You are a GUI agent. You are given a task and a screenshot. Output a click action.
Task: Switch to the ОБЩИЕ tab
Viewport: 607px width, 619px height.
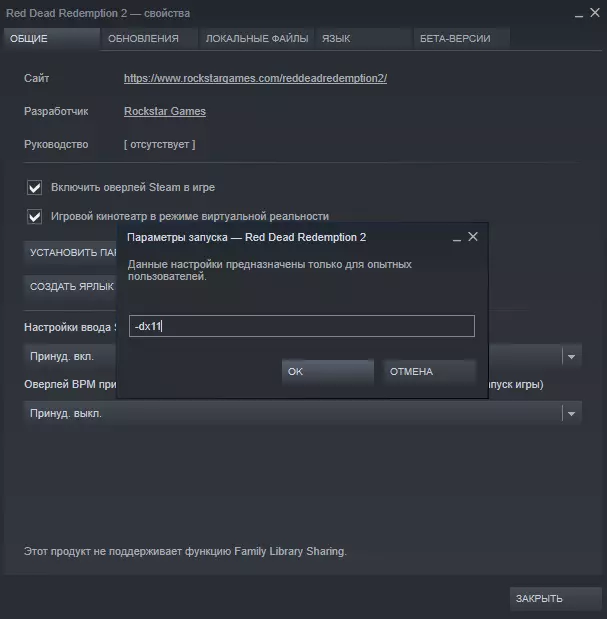coord(51,38)
